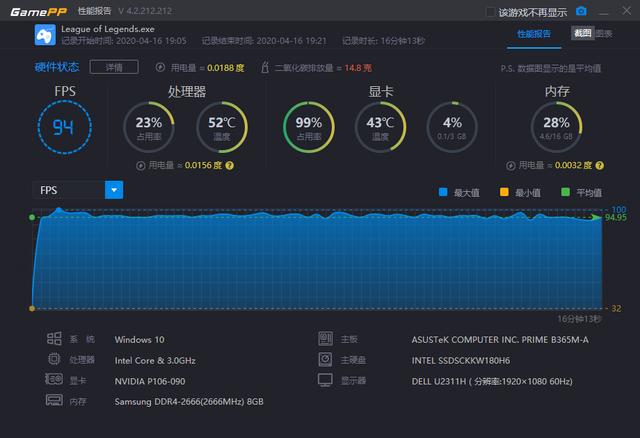Click the 硬件状态 section heading
This screenshot has height=438, width=640.
click(x=57, y=67)
